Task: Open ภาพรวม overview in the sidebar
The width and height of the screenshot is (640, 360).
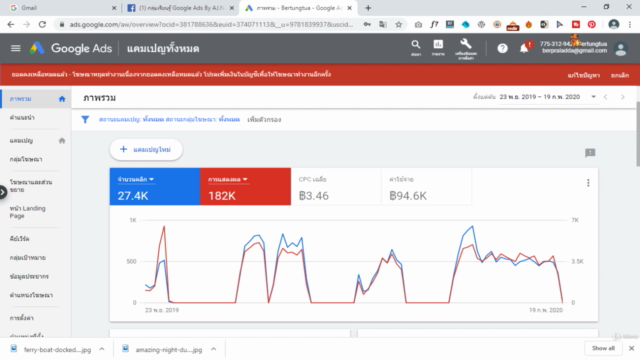Action: [20, 99]
